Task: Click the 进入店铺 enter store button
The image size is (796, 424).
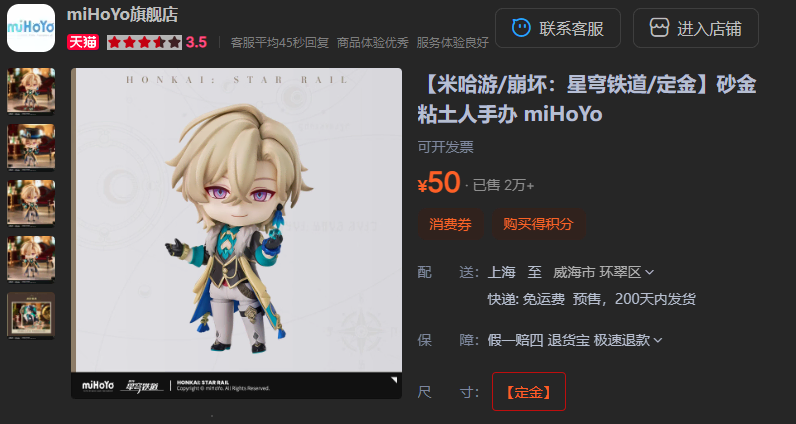Action: pos(695,28)
